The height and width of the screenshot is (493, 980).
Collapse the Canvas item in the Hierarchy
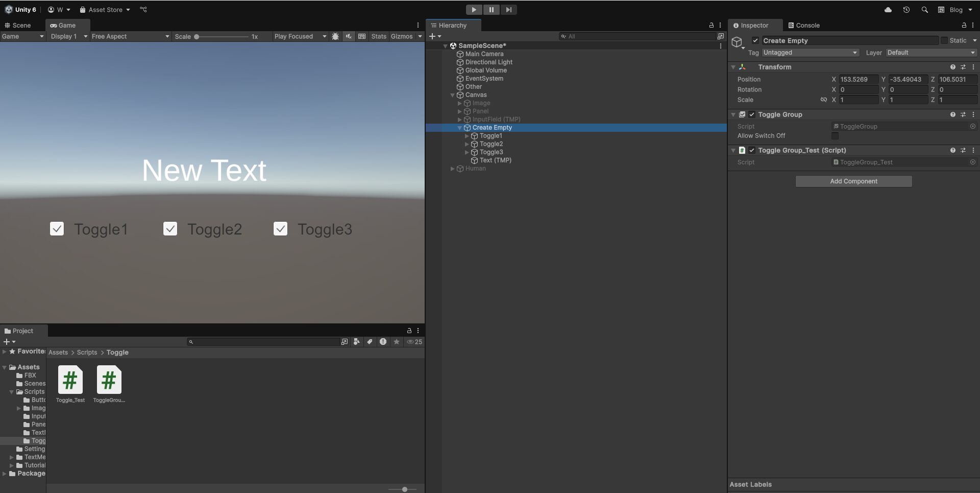pyautogui.click(x=452, y=95)
